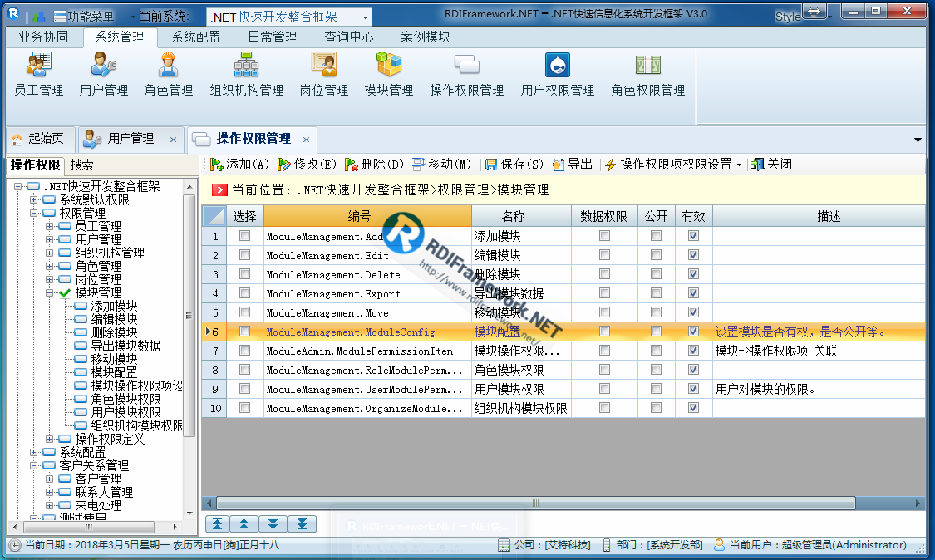Close the 用户管理 tab
The width and height of the screenshot is (935, 560).
(x=173, y=140)
